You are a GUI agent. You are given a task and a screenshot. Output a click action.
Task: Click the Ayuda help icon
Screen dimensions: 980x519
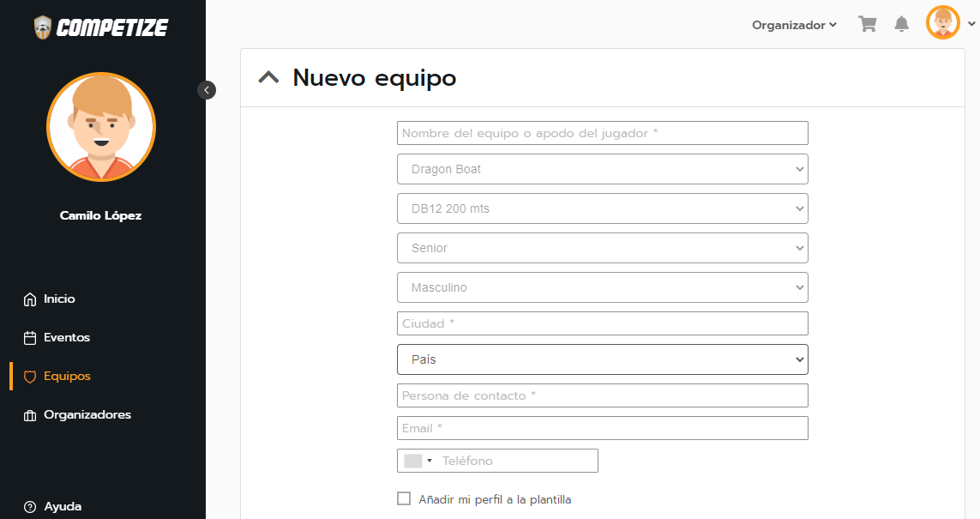[x=30, y=507]
